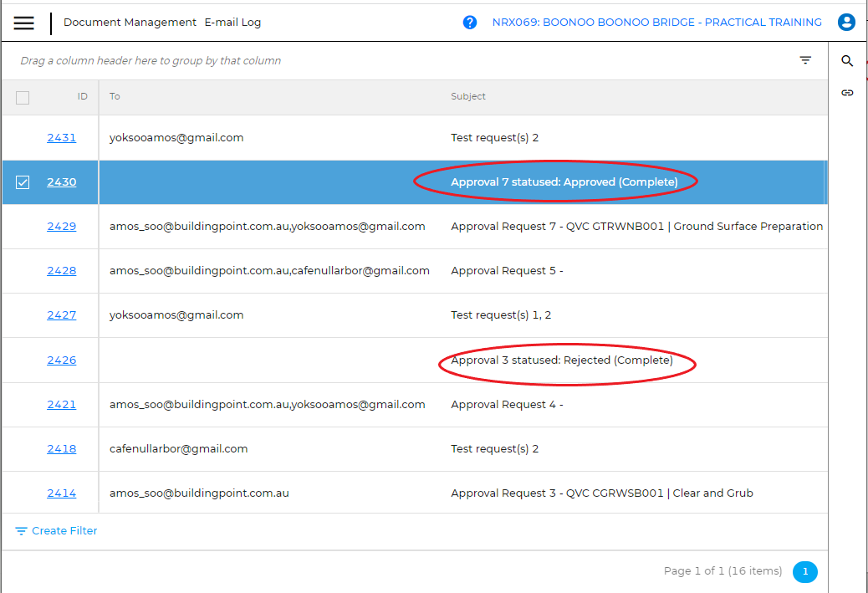Viewport: 868px width, 593px height.
Task: Open email log entry 2431
Action: (61, 138)
